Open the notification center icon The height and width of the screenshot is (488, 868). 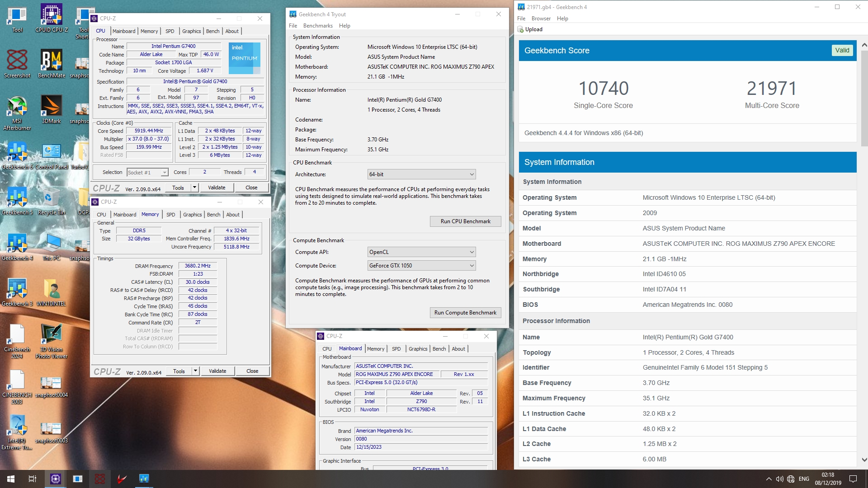point(853,479)
